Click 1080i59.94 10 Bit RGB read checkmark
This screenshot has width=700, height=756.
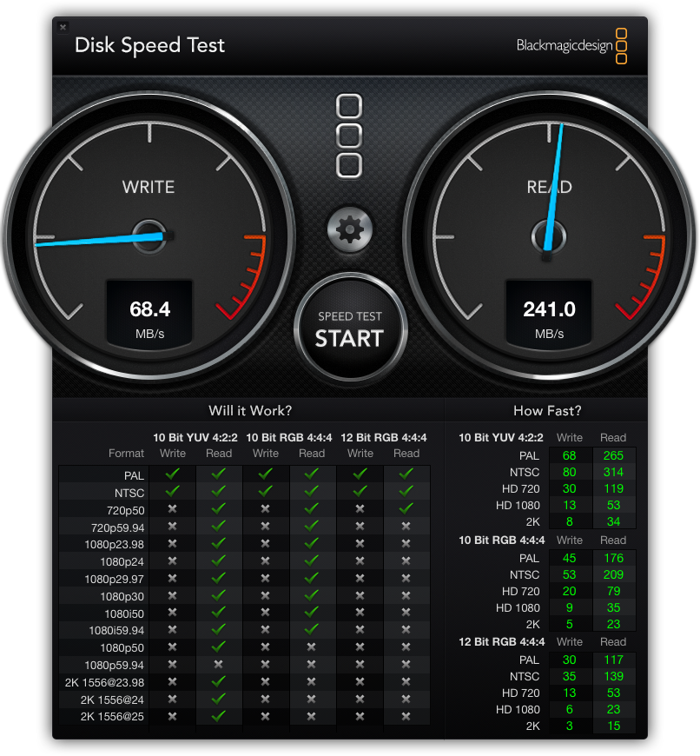[x=311, y=629]
